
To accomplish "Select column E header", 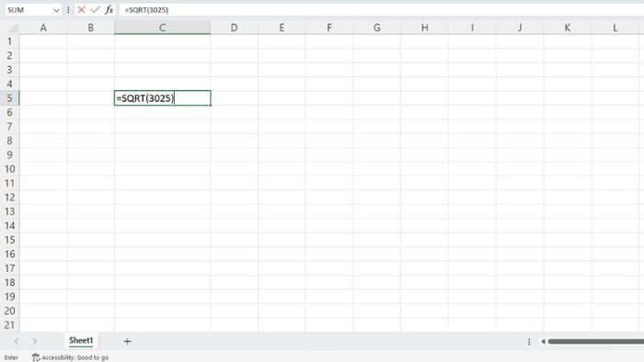I will coord(282,28).
